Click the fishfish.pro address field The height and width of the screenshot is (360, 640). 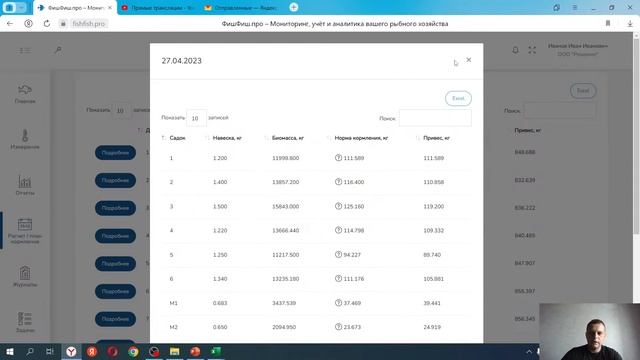(x=89, y=24)
